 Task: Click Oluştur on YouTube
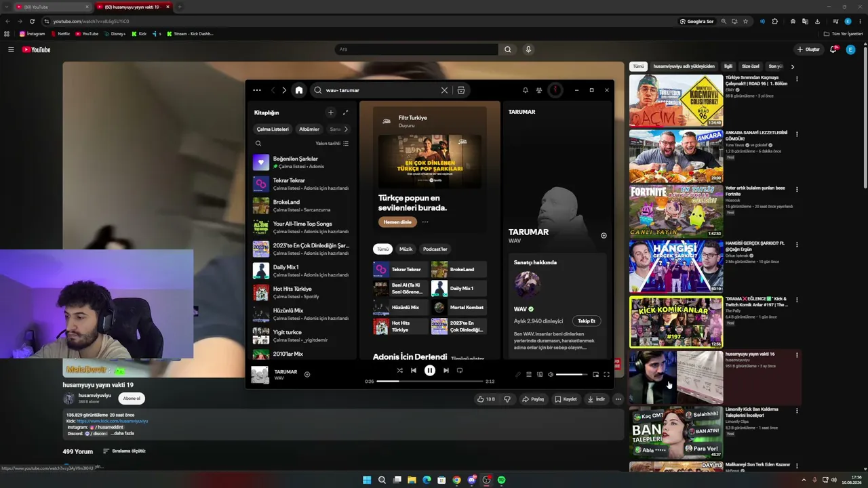click(808, 49)
